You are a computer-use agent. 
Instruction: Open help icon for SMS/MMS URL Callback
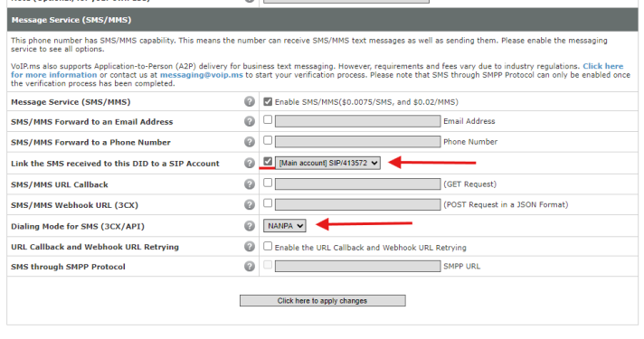(250, 184)
